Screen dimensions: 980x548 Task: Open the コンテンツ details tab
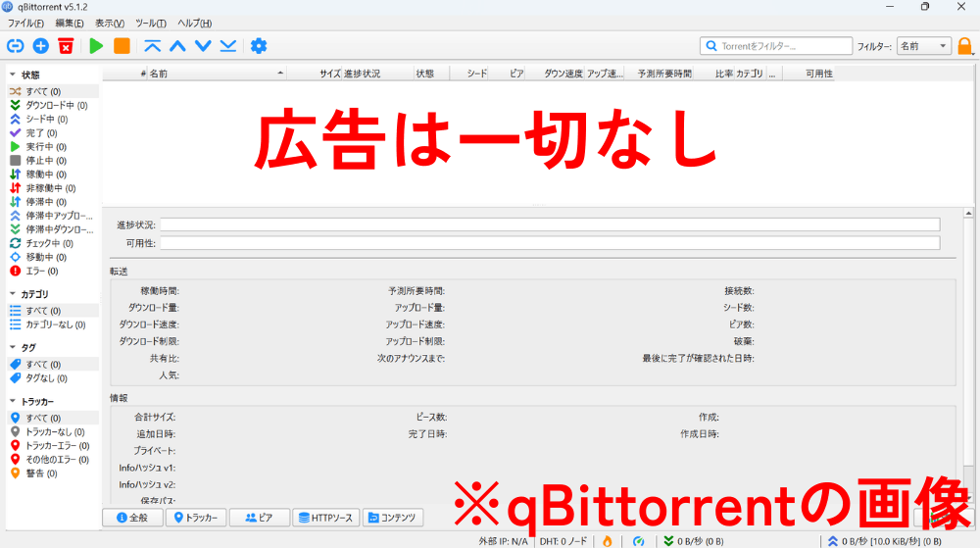click(x=389, y=518)
